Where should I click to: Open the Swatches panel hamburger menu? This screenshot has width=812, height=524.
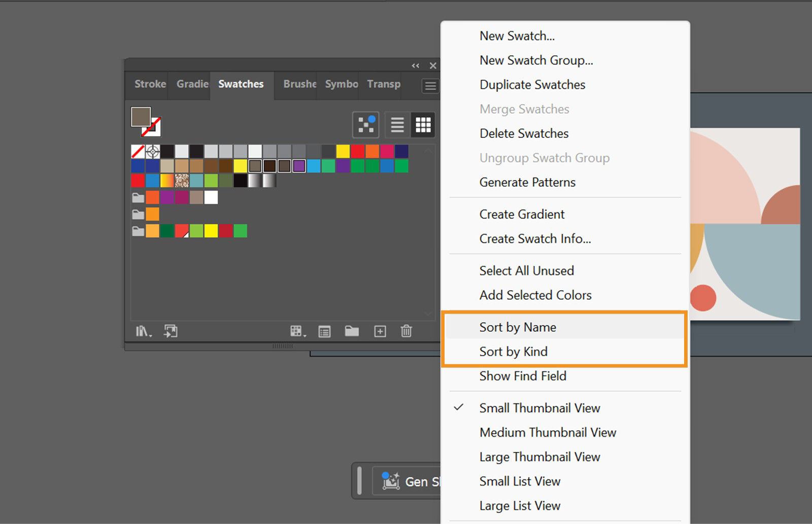click(430, 86)
